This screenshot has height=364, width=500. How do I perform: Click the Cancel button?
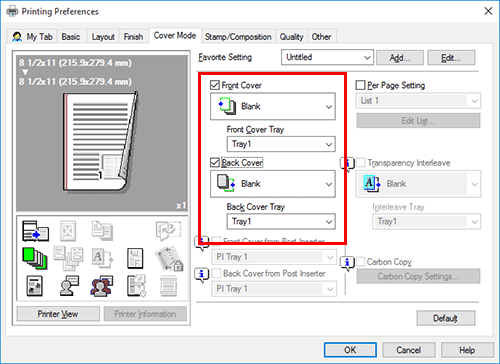409,350
